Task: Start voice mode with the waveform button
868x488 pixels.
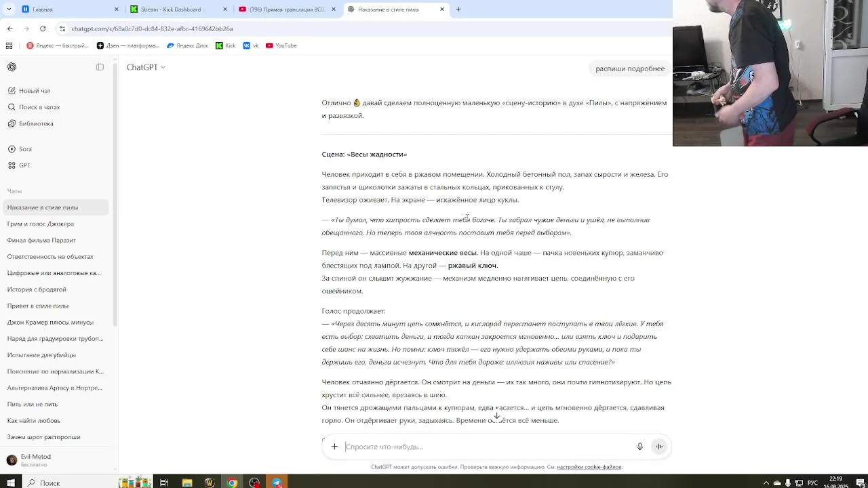Action: (x=659, y=447)
